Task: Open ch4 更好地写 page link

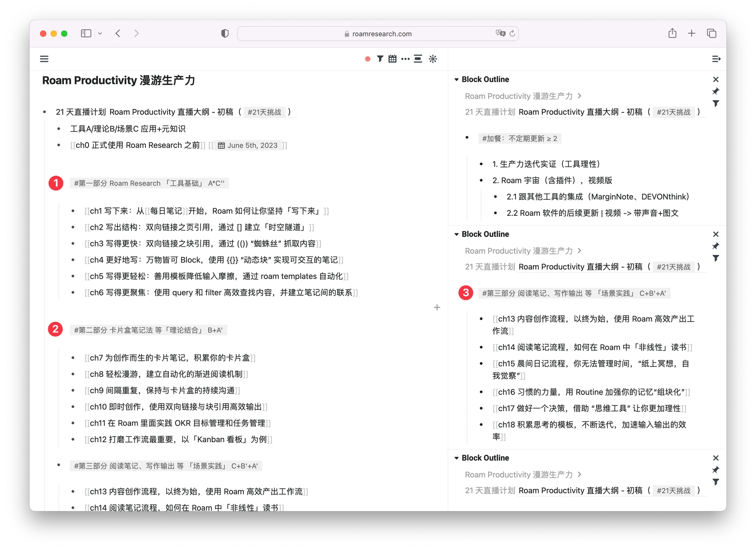Action: coord(214,260)
